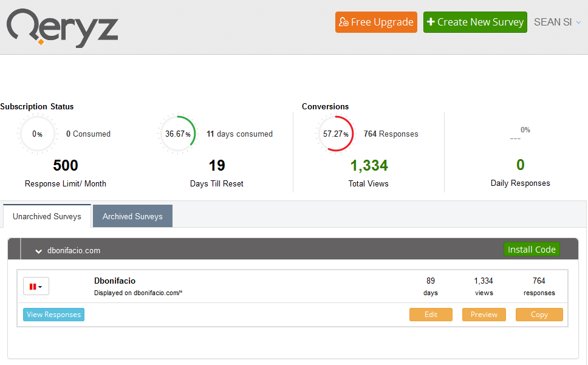Collapse the dbonifacio.com group chevron
Screen dimensions: 588x365
tap(38, 250)
